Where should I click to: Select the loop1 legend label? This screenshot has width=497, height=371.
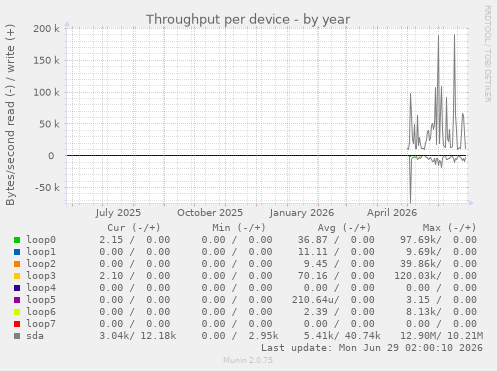[x=41, y=252]
